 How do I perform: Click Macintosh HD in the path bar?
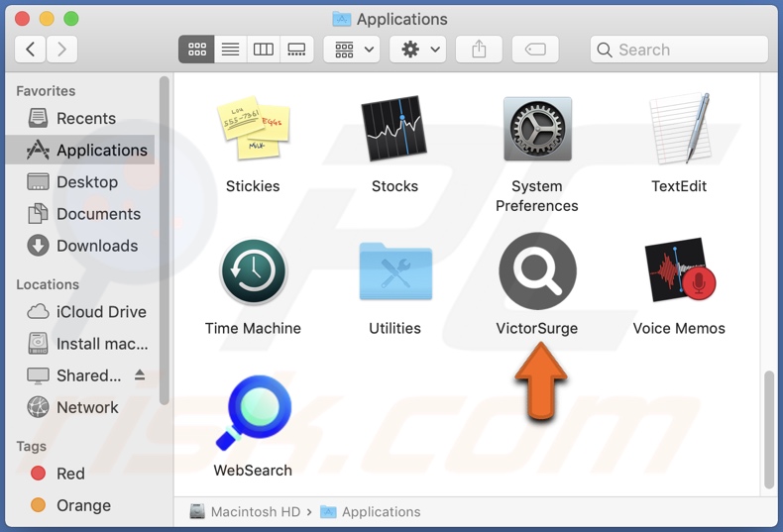[245, 512]
